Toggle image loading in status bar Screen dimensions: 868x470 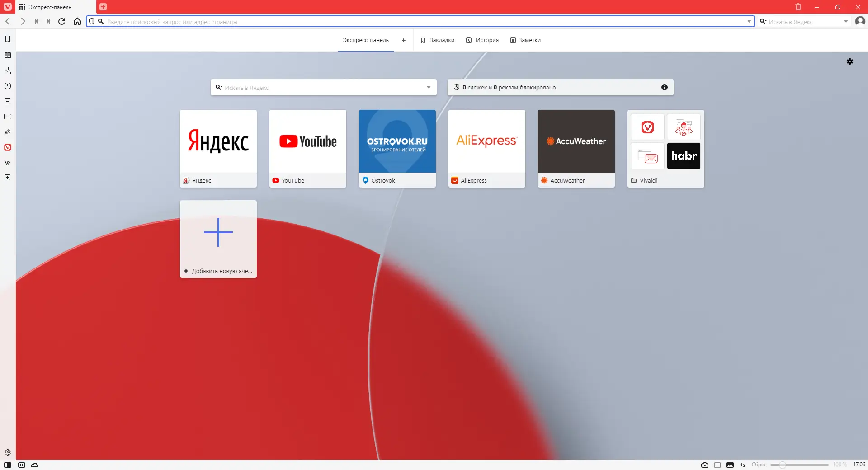coord(730,465)
